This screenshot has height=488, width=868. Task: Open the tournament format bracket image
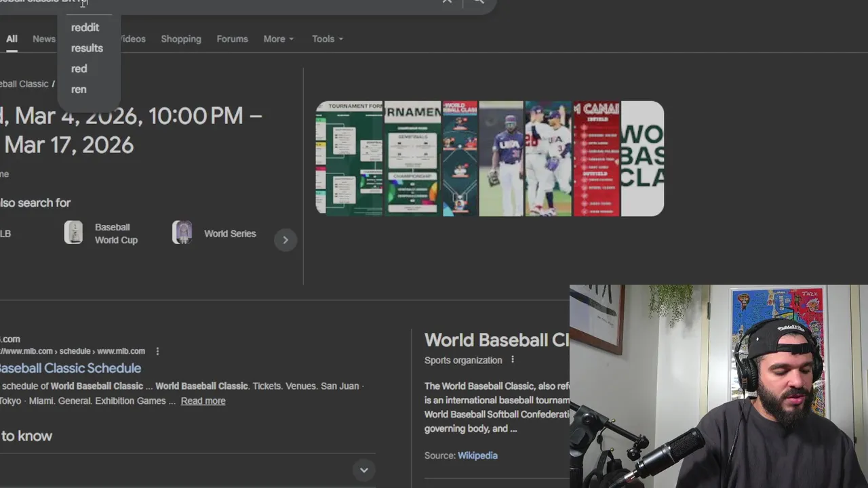[x=349, y=159]
